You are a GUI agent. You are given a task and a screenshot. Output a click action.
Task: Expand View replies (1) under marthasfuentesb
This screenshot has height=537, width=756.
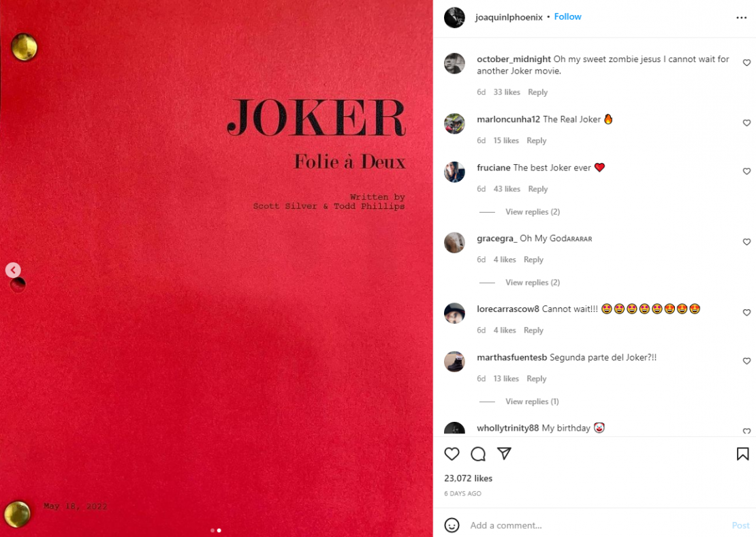[x=532, y=401]
